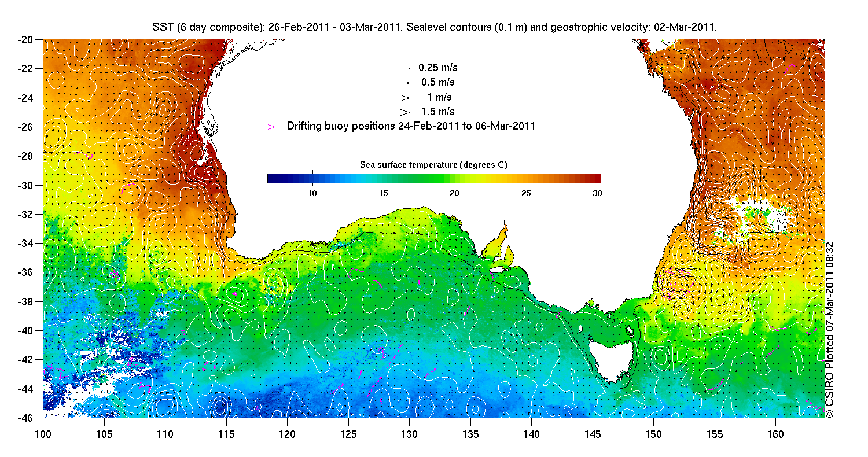Select the plot title starting 'SST (6 day composite)'
The width and height of the screenshot is (868, 457).
point(434,27)
